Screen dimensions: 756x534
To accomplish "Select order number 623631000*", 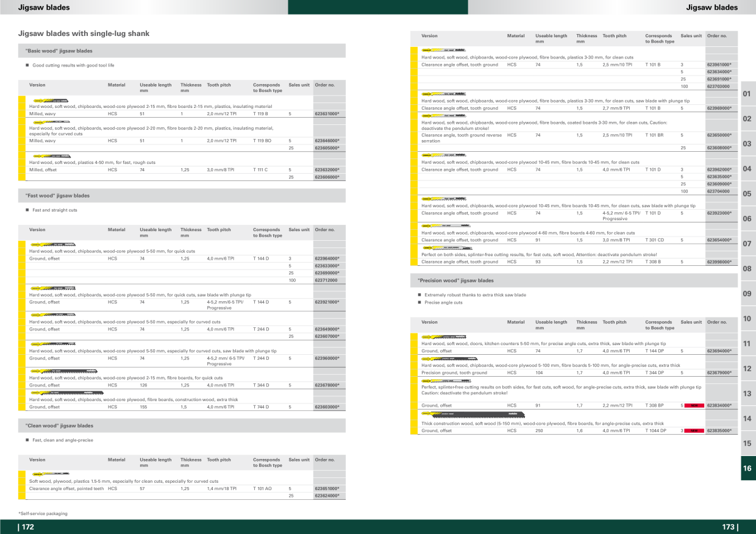I will [x=327, y=113].
